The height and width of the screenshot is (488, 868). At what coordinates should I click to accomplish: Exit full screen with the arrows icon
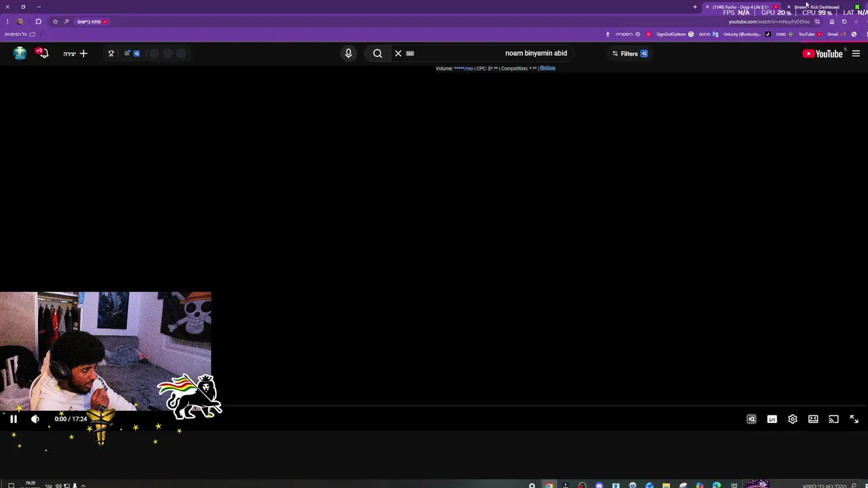coord(854,419)
